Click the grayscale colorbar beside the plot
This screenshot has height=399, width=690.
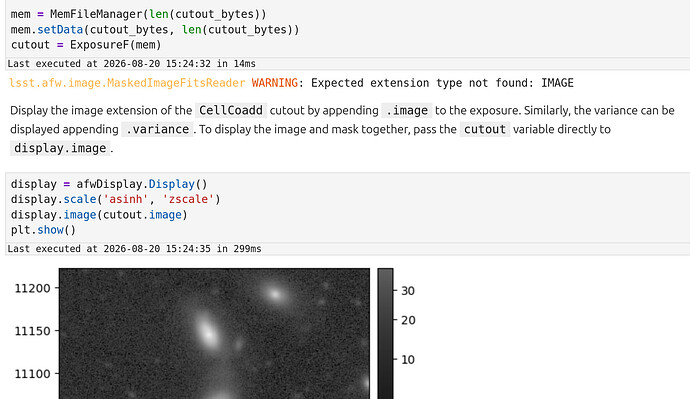385,333
